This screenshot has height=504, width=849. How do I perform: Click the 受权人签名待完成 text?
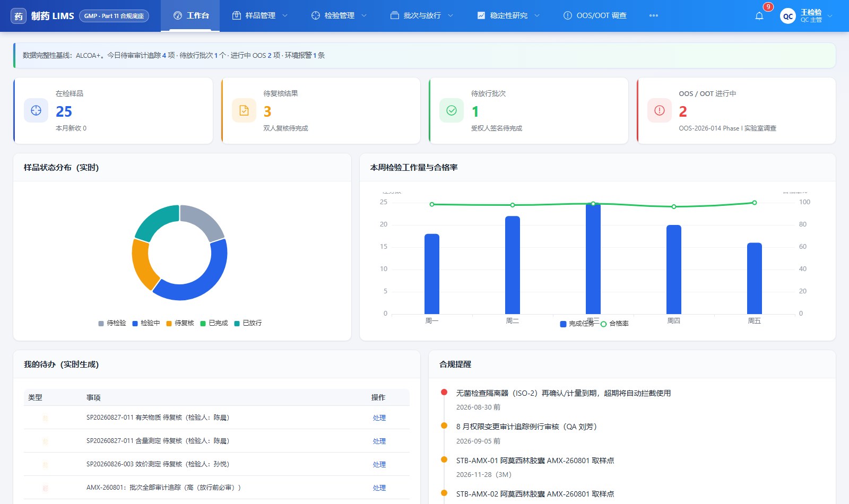pyautogui.click(x=497, y=128)
